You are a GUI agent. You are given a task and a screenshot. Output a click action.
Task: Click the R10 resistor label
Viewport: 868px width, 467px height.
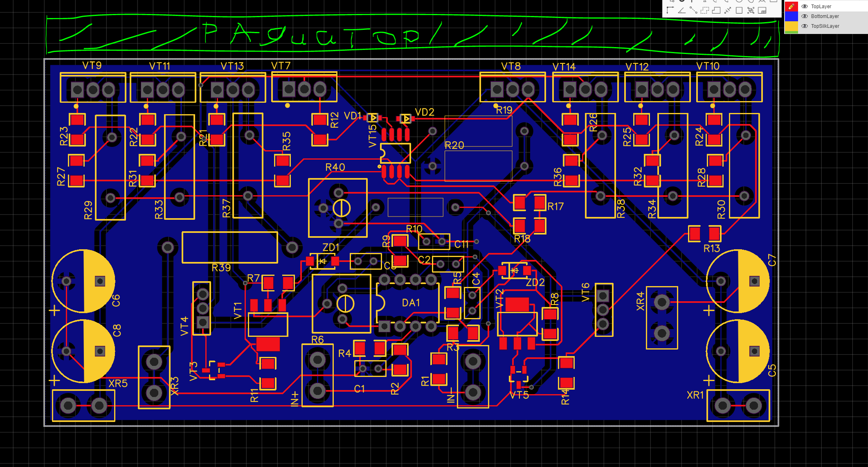click(414, 229)
